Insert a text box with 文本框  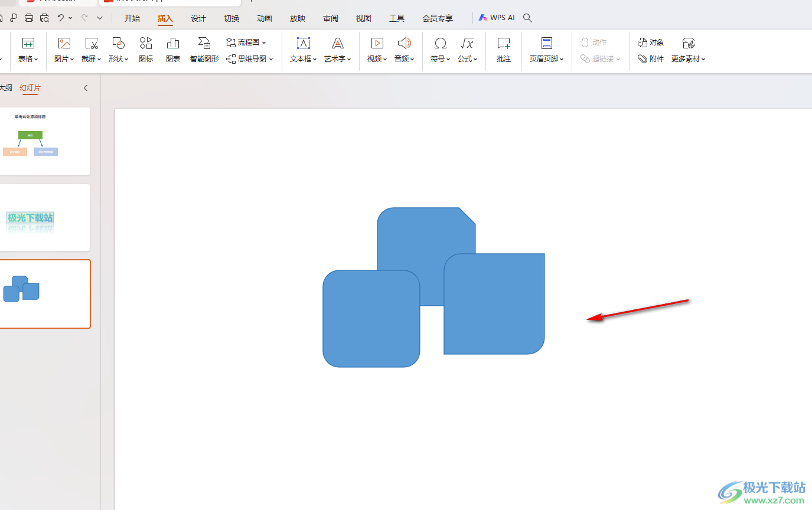(304, 50)
